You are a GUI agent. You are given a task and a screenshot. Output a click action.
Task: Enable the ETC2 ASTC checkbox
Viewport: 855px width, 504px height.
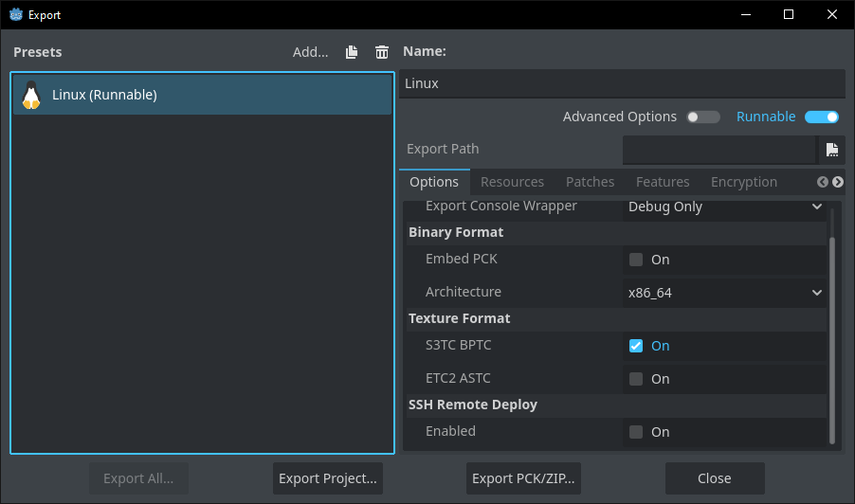(x=636, y=379)
